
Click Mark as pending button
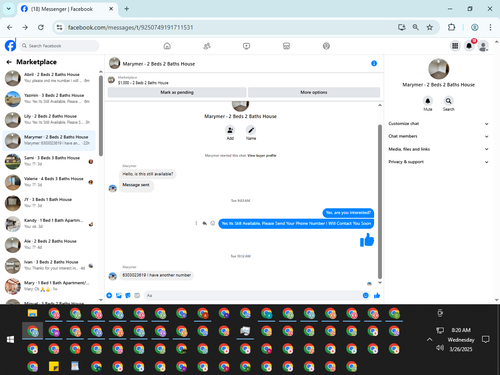(x=177, y=92)
